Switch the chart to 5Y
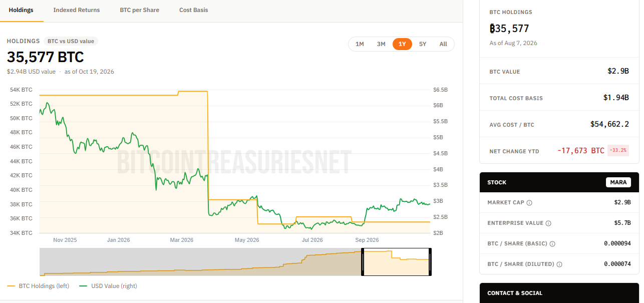644x303 pixels. pos(423,44)
